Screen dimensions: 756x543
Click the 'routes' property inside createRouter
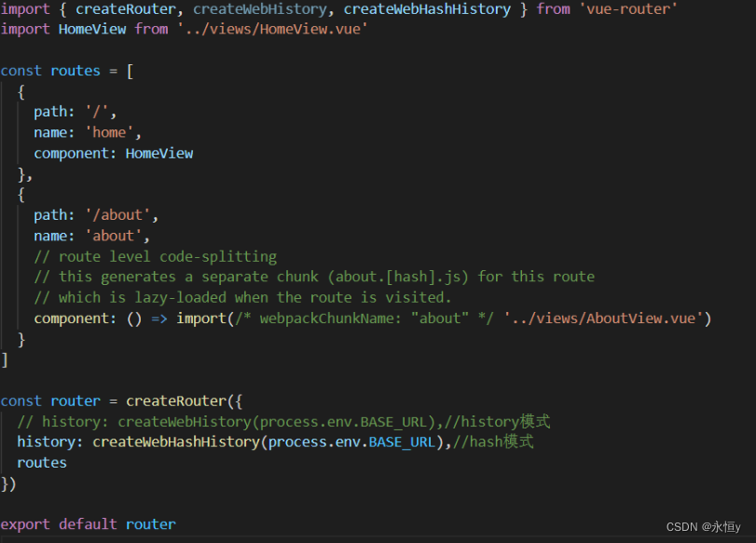pos(42,463)
